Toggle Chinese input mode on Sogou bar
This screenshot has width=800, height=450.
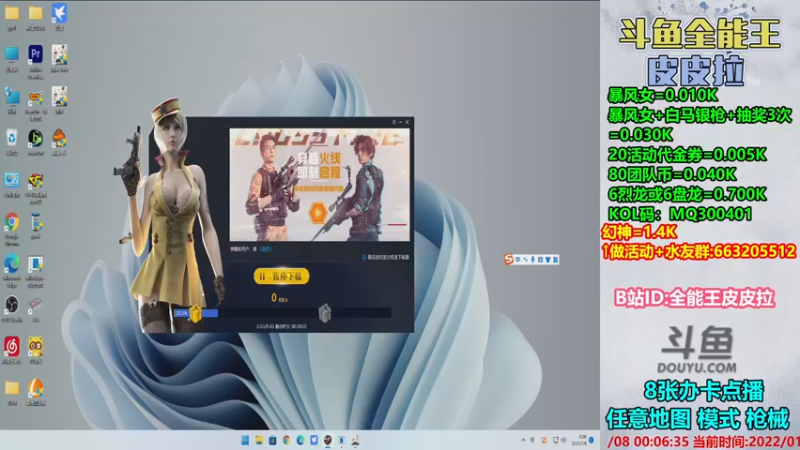tap(518, 260)
